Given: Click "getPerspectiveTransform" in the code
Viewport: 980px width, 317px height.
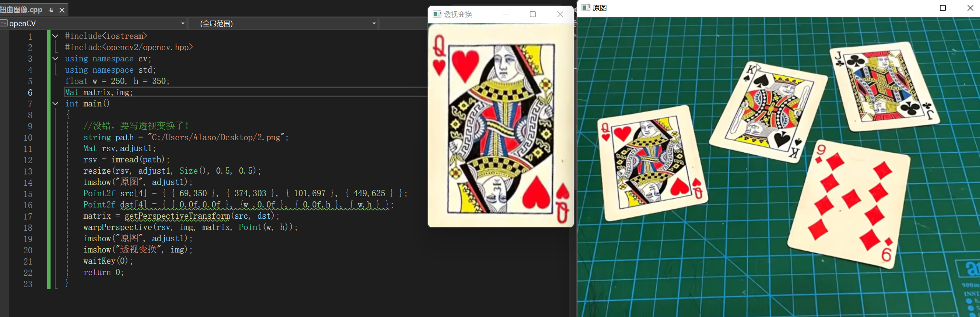Looking at the screenshot, I should click(177, 216).
